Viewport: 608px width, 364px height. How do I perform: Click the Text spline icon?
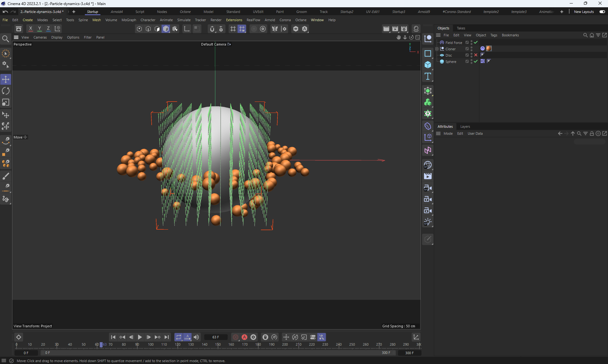[x=428, y=76]
